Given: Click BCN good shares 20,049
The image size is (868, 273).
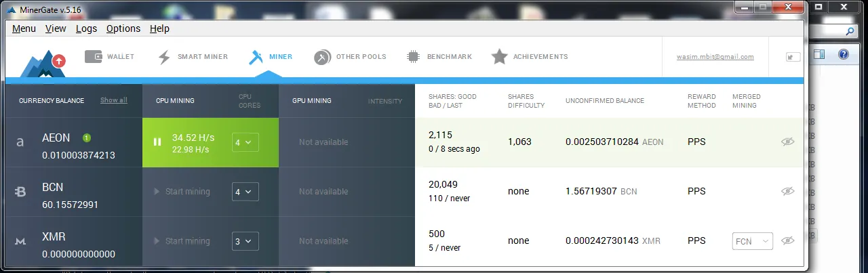Looking at the screenshot, I should pos(443,185).
